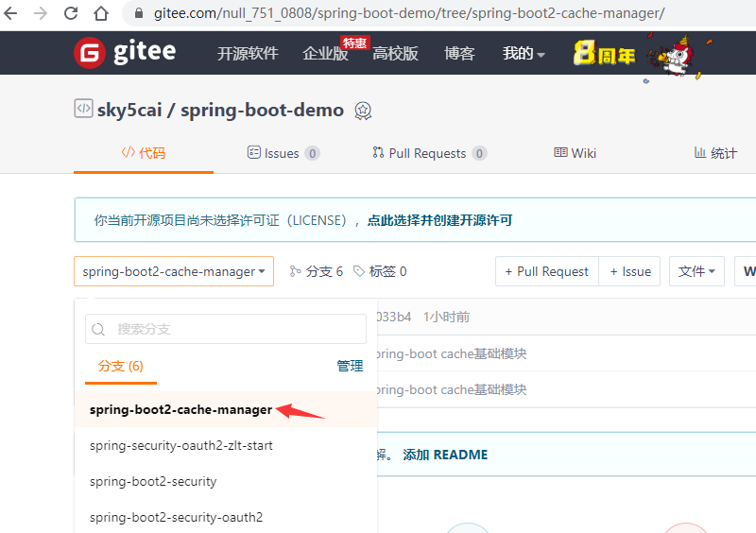This screenshot has width=756, height=533.
Task: Collapse the spring-boot2-cache-manager branch dropdown
Action: tap(174, 271)
